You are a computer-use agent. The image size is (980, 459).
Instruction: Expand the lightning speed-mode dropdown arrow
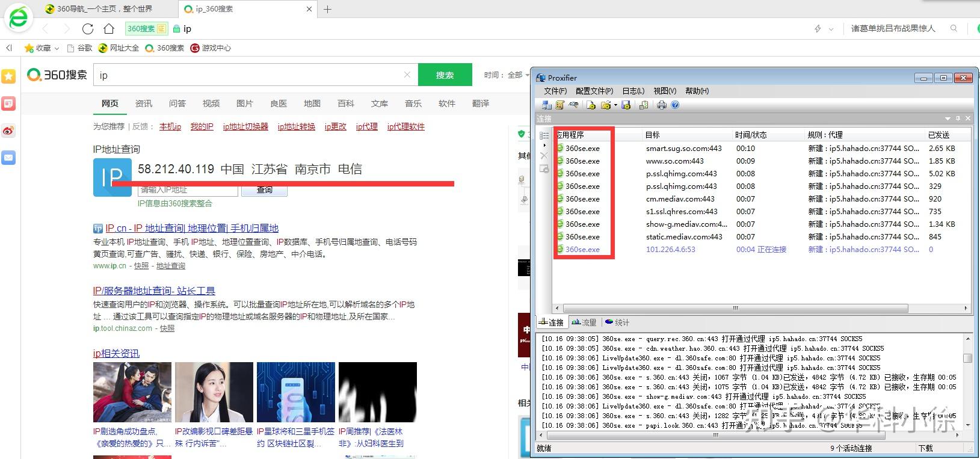[x=831, y=29]
